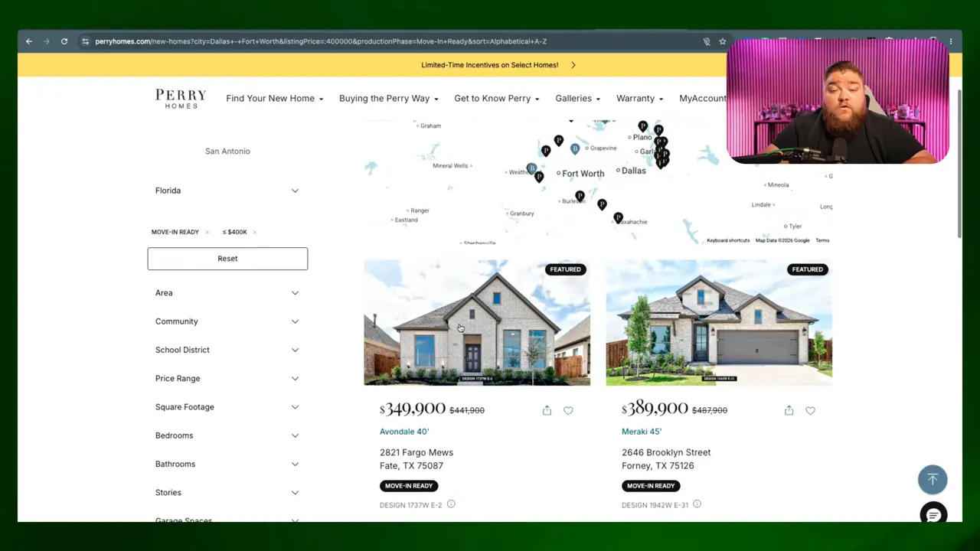Open Limited-Time Incentives on Select Homes
This screenshot has height=551, width=980.
click(x=489, y=65)
